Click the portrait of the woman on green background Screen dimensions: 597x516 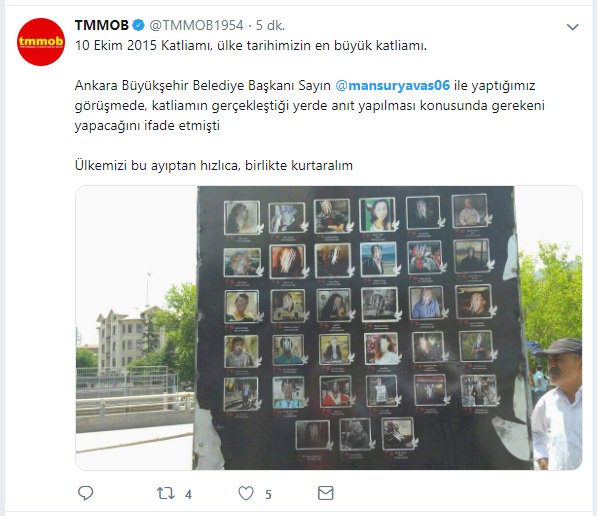[x=378, y=215]
